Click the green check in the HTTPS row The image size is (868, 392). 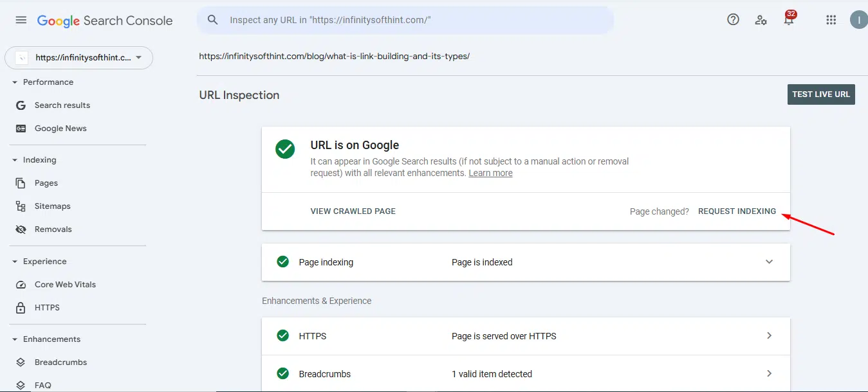tap(282, 335)
